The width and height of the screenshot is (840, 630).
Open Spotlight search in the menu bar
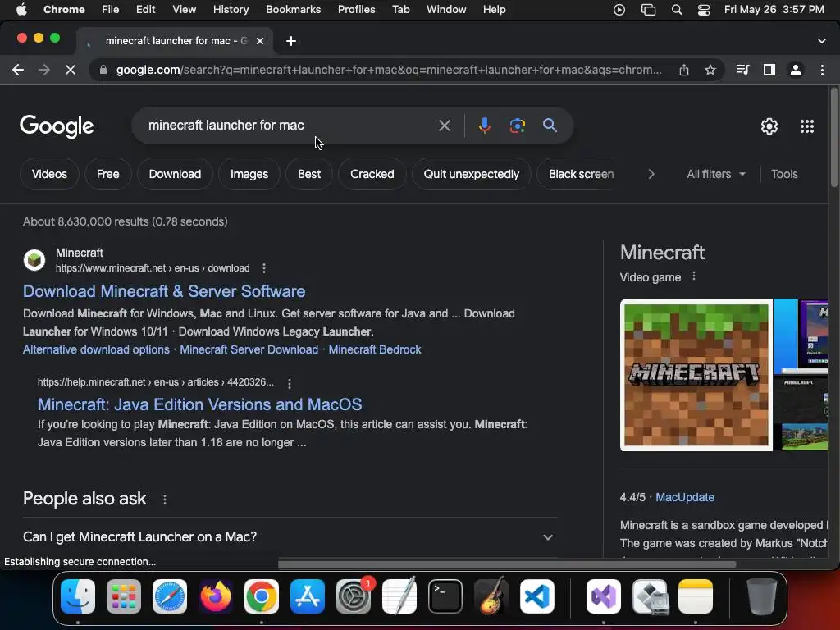pyautogui.click(x=677, y=10)
